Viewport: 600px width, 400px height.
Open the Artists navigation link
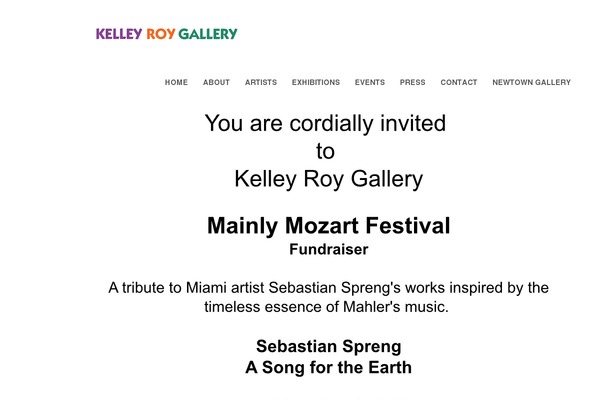click(x=261, y=82)
